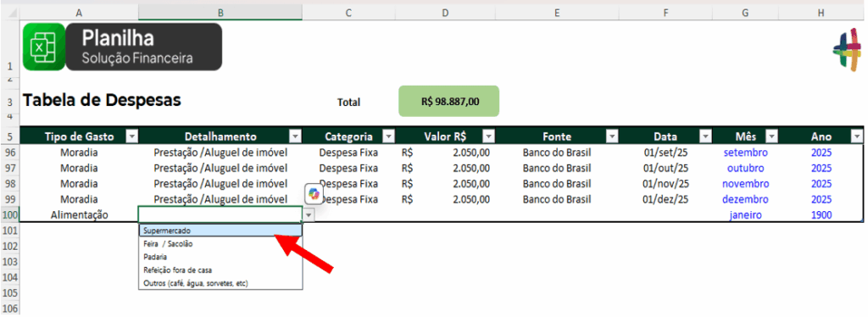Click Banco do Brasil in row 96
Screen dimensions: 868x317
click(x=556, y=153)
